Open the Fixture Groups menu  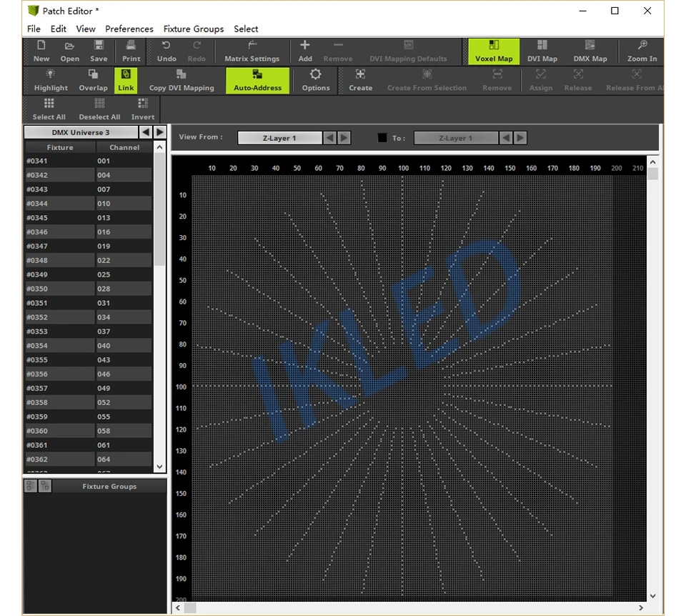pyautogui.click(x=194, y=29)
